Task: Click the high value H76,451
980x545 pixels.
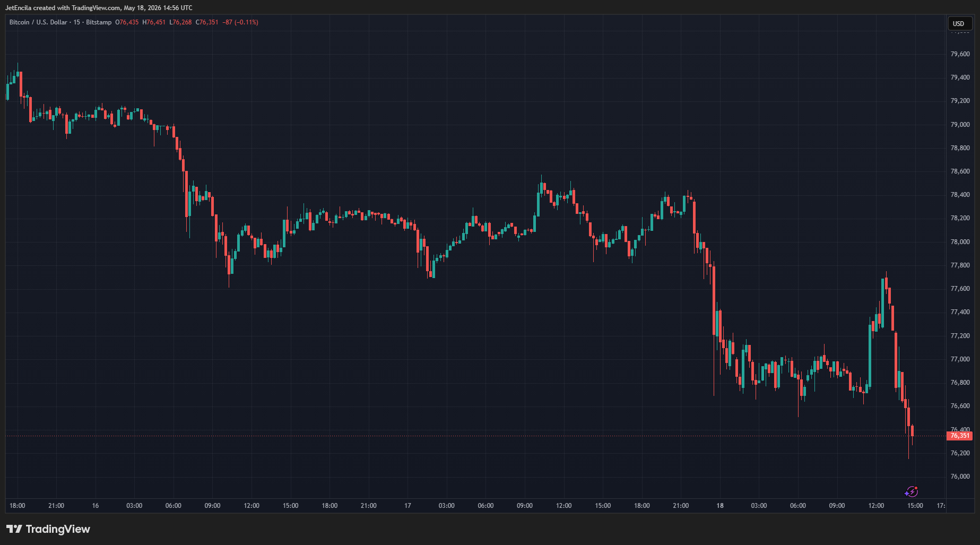Action: pos(154,22)
